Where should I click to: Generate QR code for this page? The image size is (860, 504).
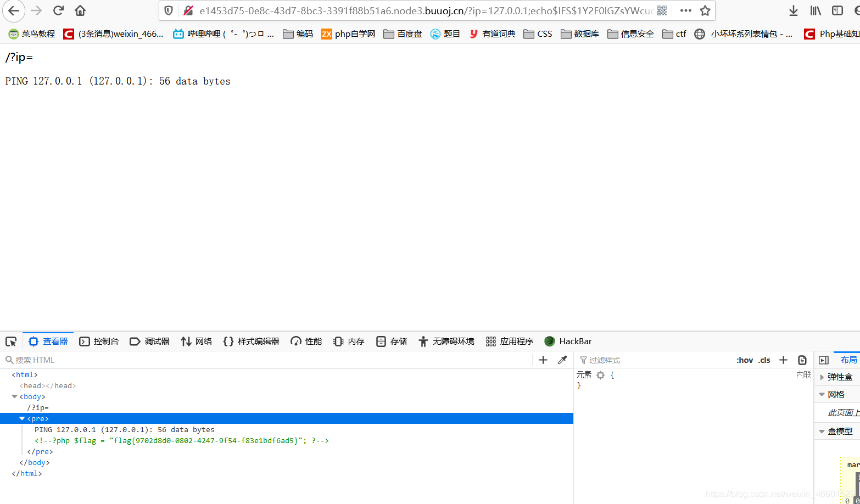662,10
